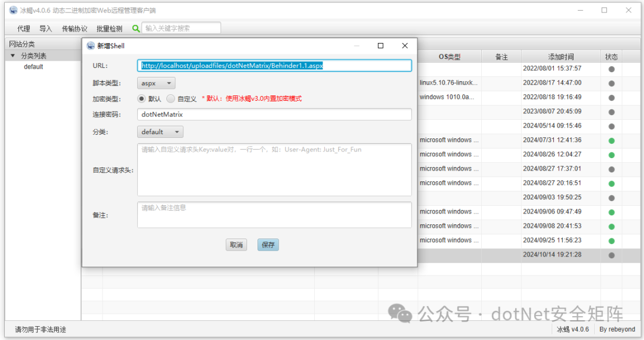This screenshot has height=340, width=644.
Task: Open the 脚本类型 aspx dropdown
Action: tap(156, 84)
